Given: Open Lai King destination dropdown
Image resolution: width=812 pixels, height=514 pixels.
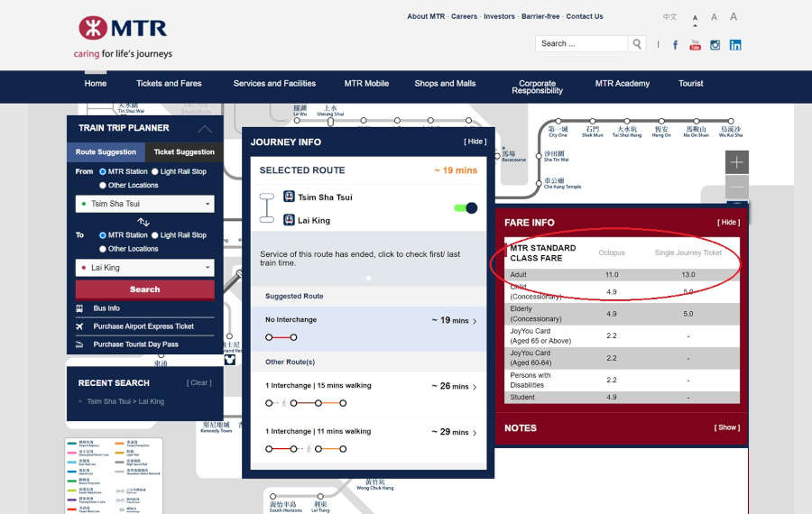Looking at the screenshot, I should 145,268.
